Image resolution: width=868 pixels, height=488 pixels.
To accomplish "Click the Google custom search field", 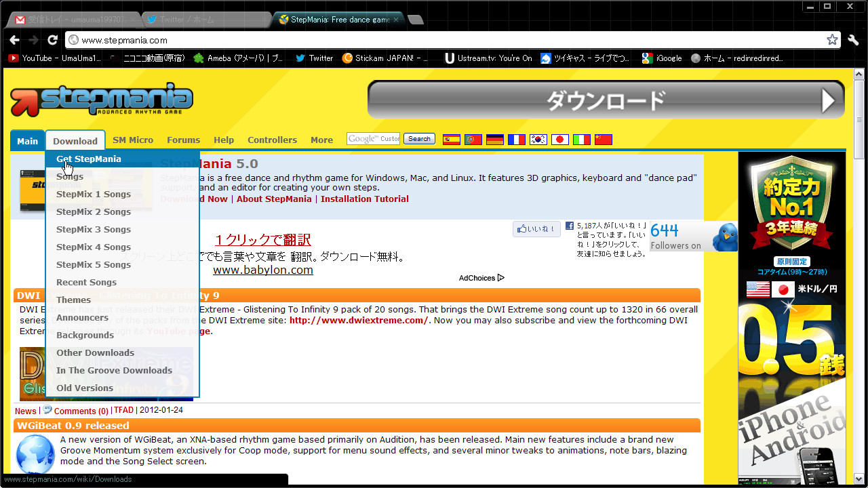I will [x=373, y=139].
